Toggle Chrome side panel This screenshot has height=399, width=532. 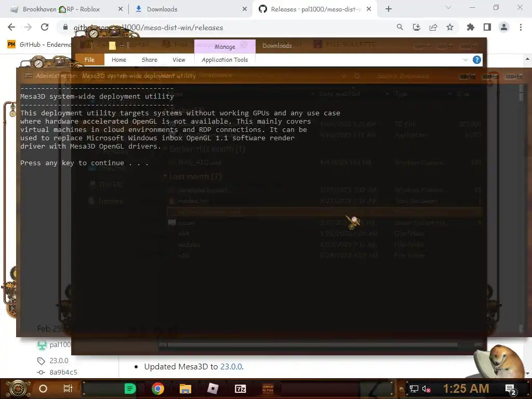tap(487, 27)
